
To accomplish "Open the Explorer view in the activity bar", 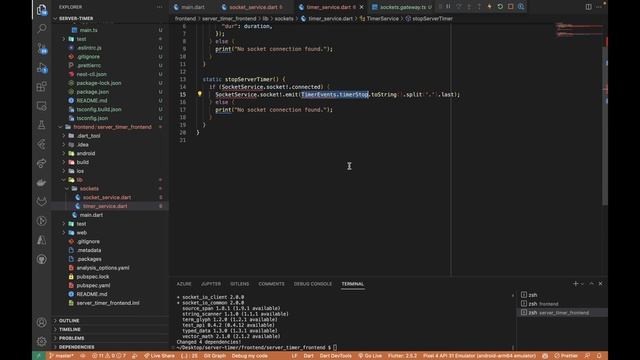I will tap(42, 9).
